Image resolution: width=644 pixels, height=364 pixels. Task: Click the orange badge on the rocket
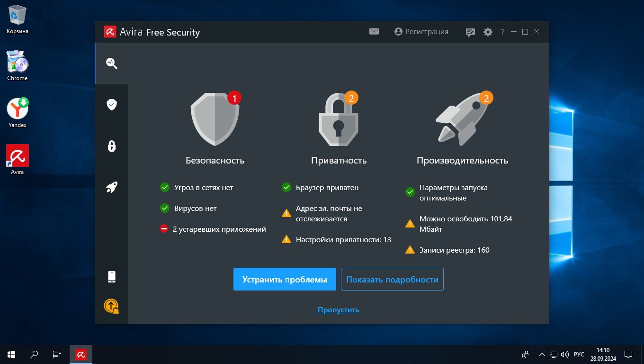(x=486, y=98)
